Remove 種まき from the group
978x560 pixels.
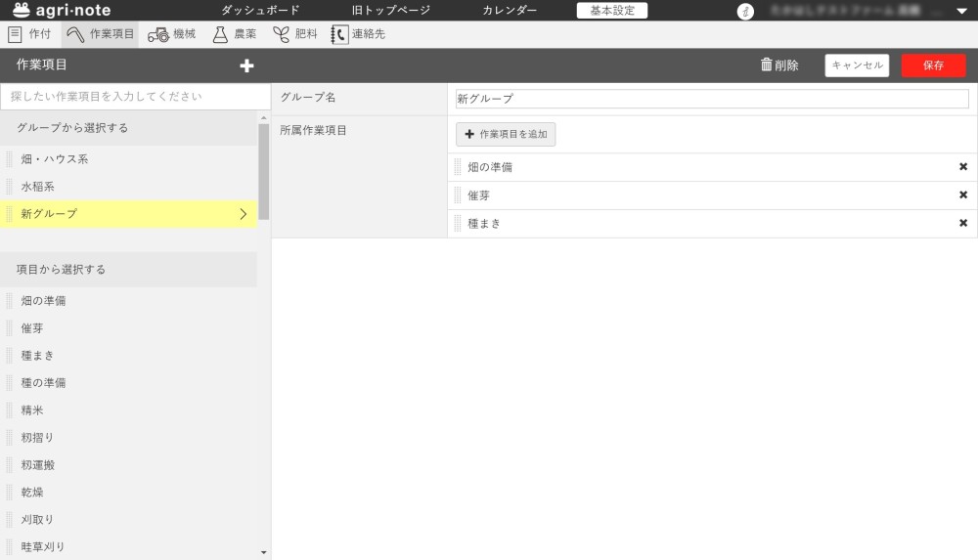coord(962,224)
